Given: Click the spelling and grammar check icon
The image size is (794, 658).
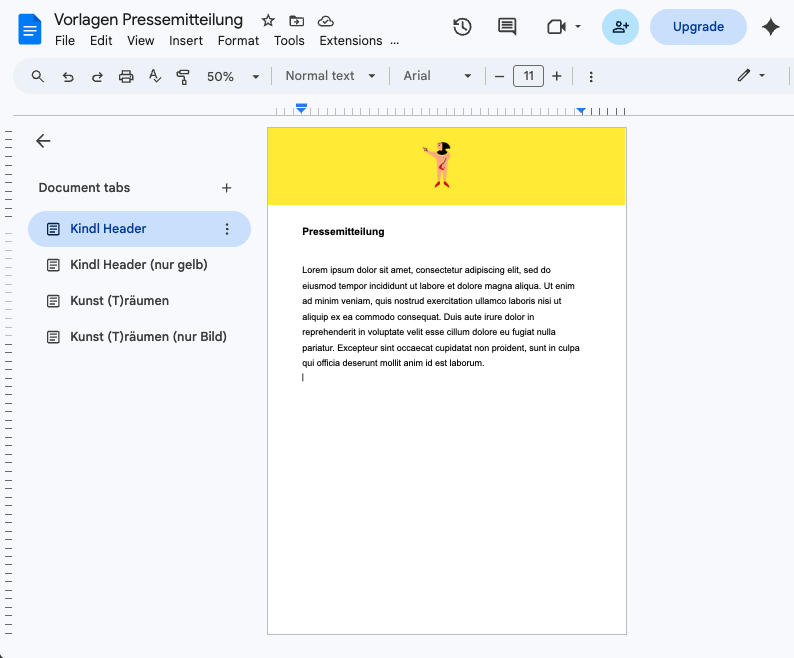Looking at the screenshot, I should [x=154, y=76].
